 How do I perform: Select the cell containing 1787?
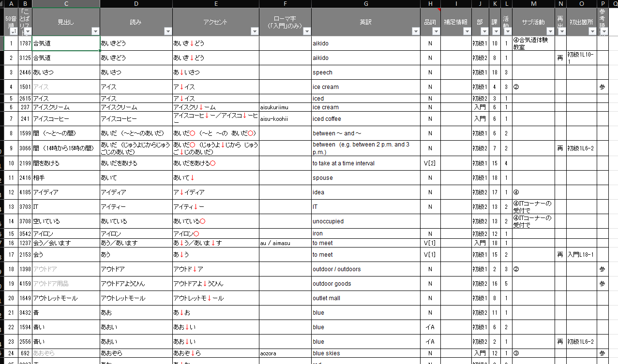pyautogui.click(x=25, y=44)
